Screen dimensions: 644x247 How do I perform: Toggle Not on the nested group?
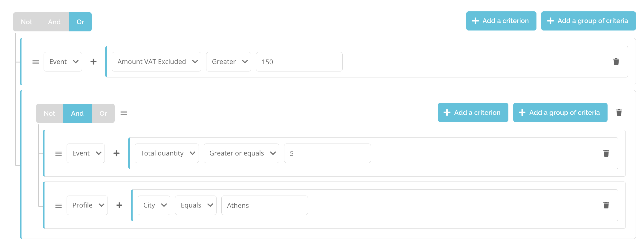pyautogui.click(x=50, y=113)
